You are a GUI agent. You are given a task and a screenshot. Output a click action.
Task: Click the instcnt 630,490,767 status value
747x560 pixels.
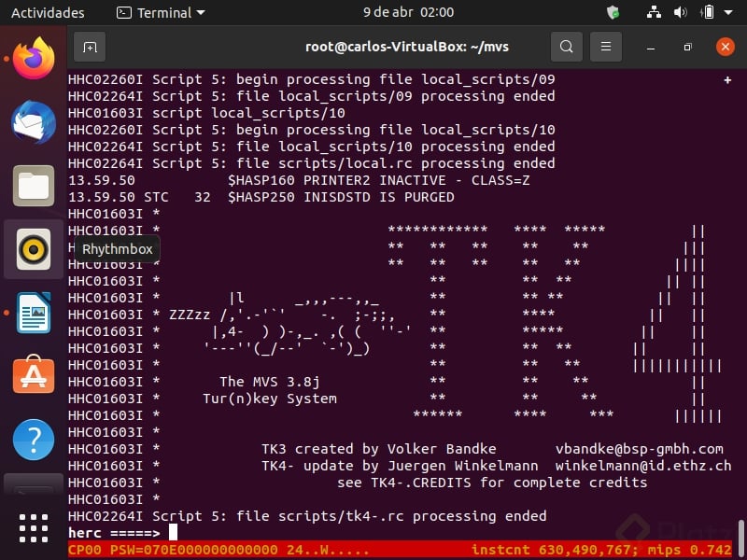[555, 550]
